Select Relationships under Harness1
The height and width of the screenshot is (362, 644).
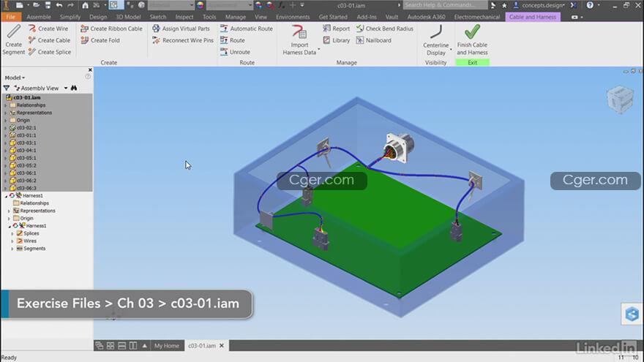(x=34, y=203)
